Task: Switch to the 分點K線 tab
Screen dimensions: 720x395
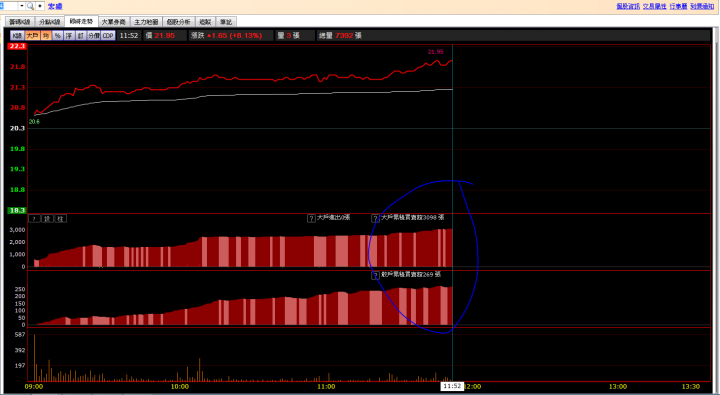Action: click(x=50, y=22)
